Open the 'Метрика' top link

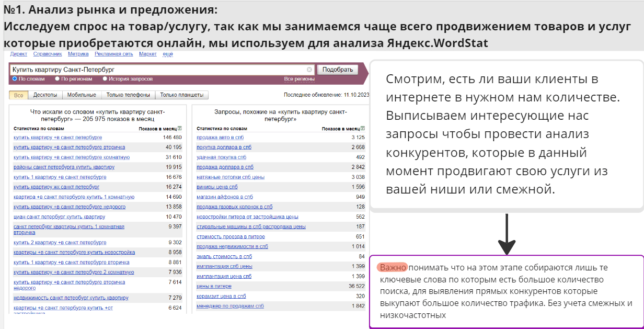78,54
